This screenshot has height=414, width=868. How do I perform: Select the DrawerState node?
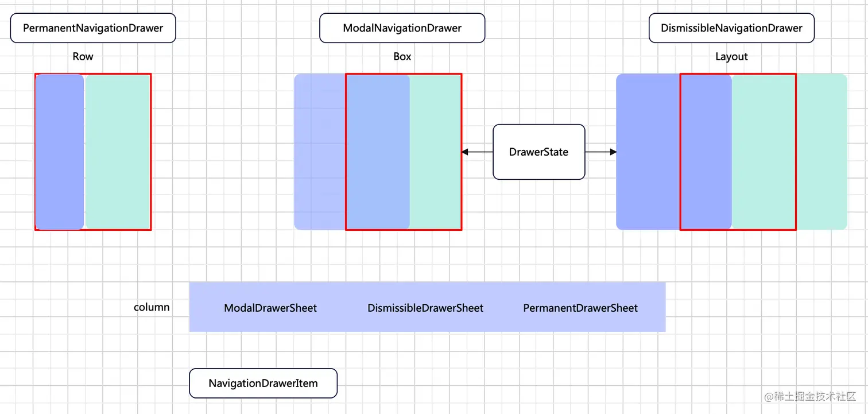click(x=538, y=152)
